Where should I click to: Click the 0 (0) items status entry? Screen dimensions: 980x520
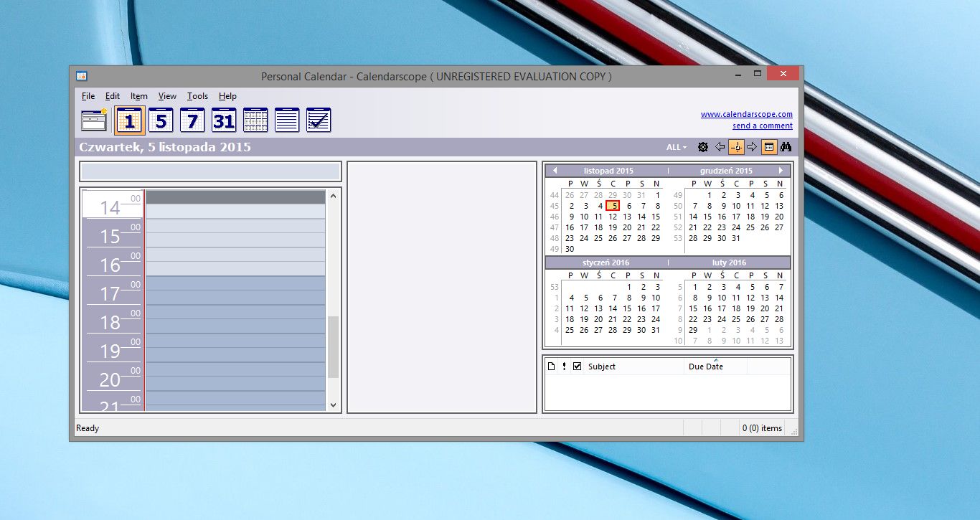(x=762, y=428)
